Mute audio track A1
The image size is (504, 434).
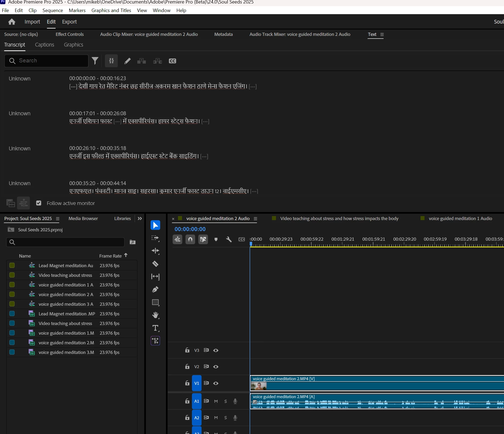click(216, 401)
